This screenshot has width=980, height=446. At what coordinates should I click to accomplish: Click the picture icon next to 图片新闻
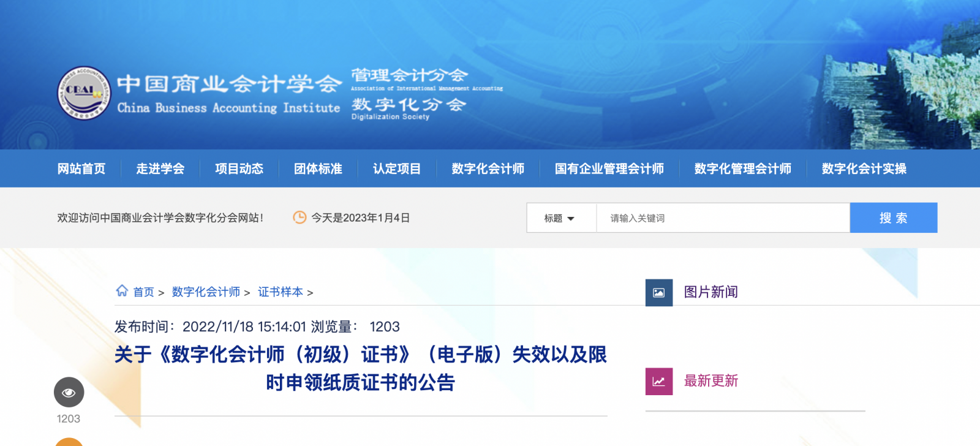(659, 292)
